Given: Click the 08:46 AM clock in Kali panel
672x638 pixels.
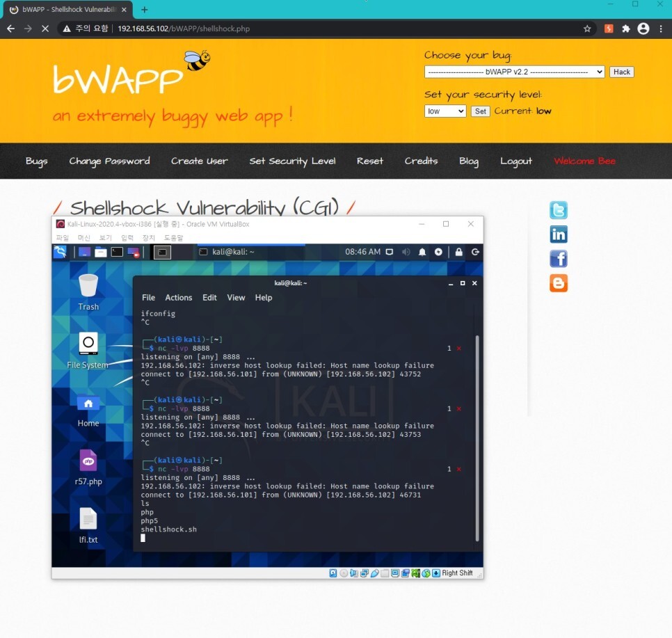Looking at the screenshot, I should coord(362,252).
